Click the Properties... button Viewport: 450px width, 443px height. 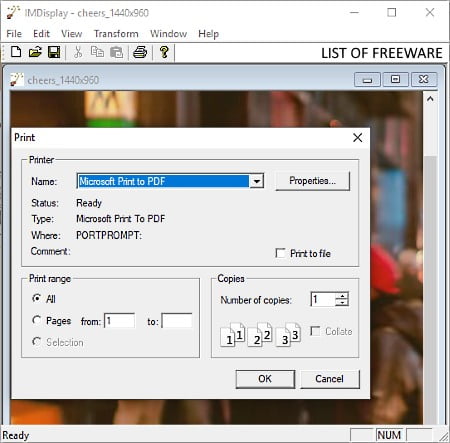(313, 181)
